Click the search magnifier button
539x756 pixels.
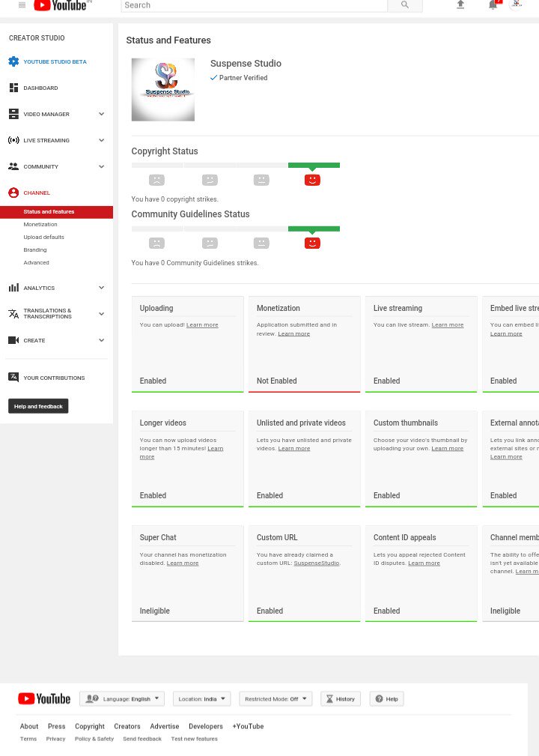[x=404, y=4]
